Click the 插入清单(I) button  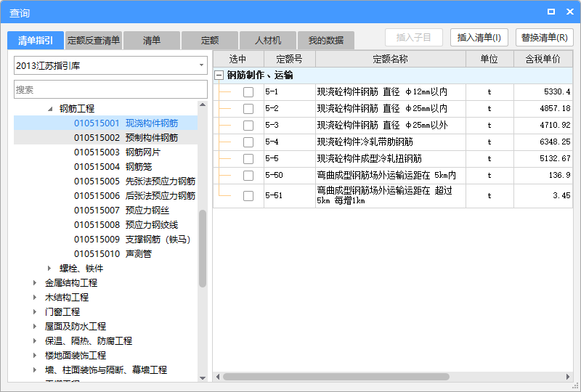click(x=479, y=38)
